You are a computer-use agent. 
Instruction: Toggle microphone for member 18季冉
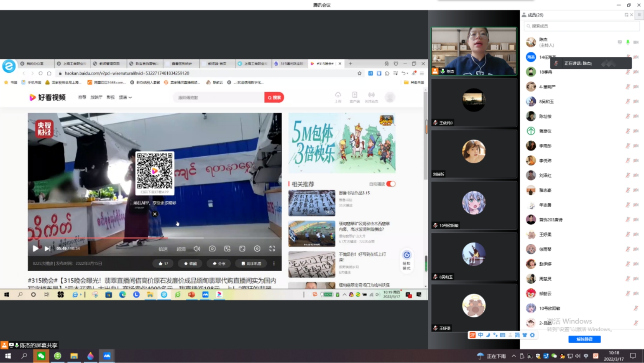(x=628, y=72)
